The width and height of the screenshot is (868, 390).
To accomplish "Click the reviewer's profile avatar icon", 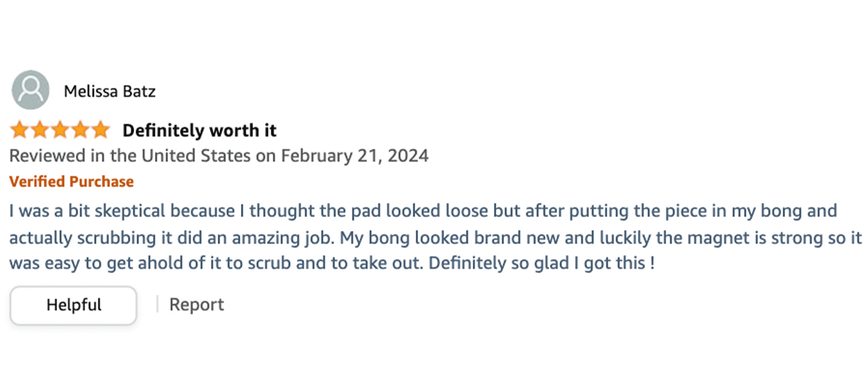I will (30, 90).
